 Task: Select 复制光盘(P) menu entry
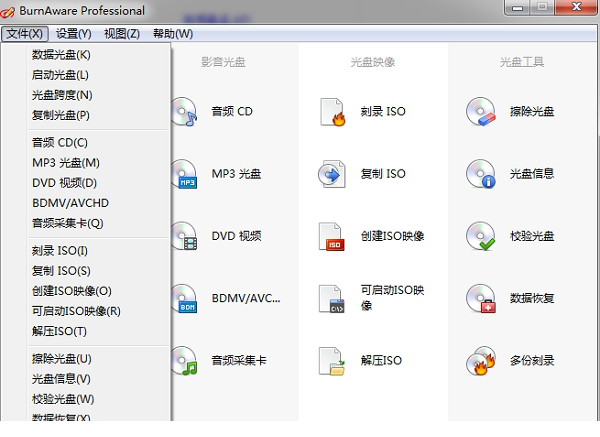tap(60, 115)
